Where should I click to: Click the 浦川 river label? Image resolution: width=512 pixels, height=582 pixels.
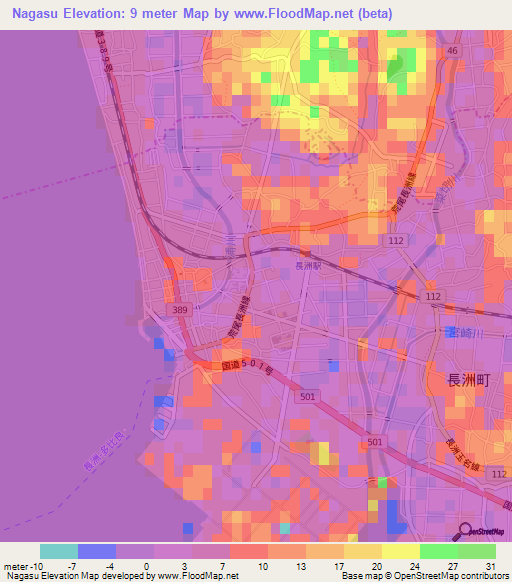pyautogui.click(x=231, y=246)
